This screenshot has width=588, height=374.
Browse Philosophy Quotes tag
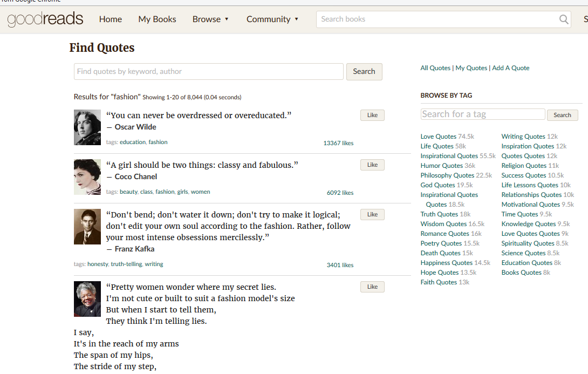click(447, 175)
